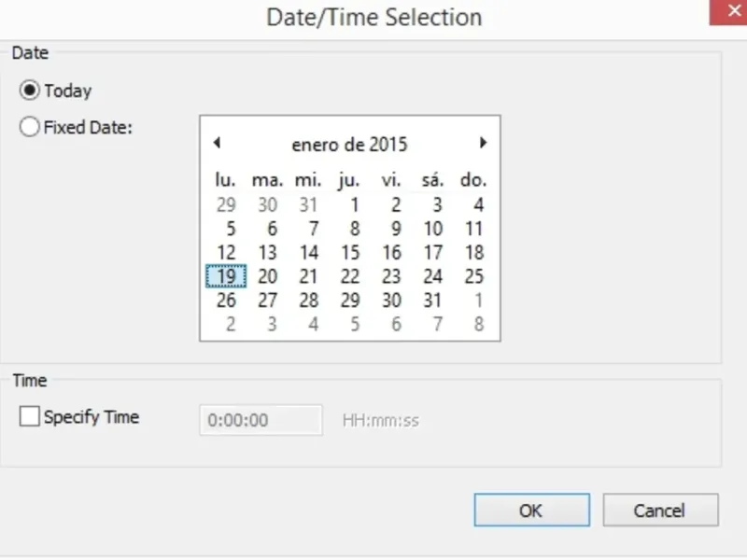The width and height of the screenshot is (747, 560).
Task: Click the time input field
Action: (261, 420)
